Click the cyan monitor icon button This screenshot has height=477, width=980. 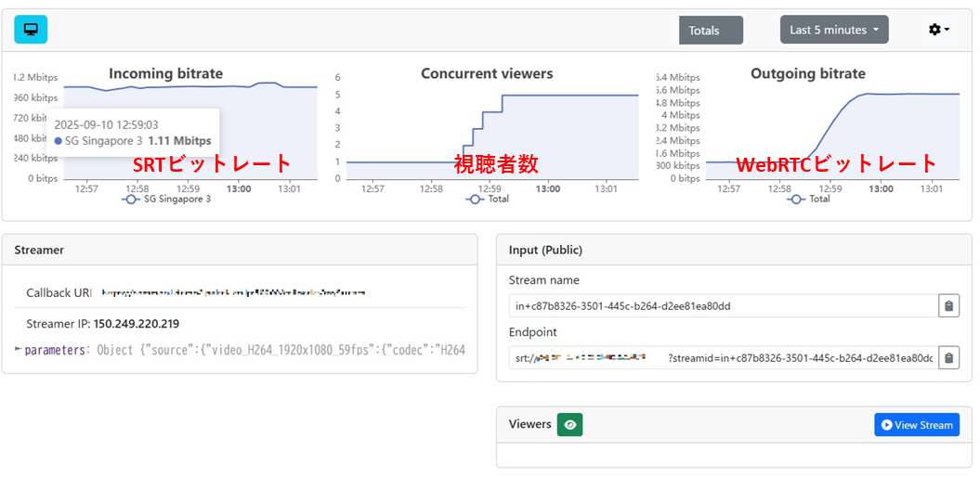click(31, 30)
